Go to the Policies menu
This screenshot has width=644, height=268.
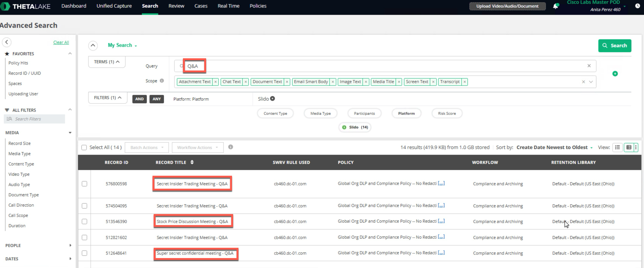click(x=258, y=6)
